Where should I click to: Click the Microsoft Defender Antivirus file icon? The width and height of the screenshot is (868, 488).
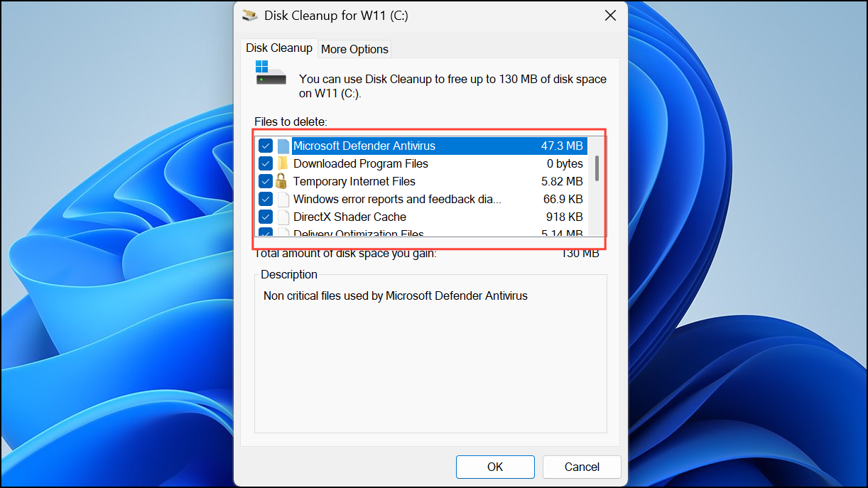tap(283, 146)
